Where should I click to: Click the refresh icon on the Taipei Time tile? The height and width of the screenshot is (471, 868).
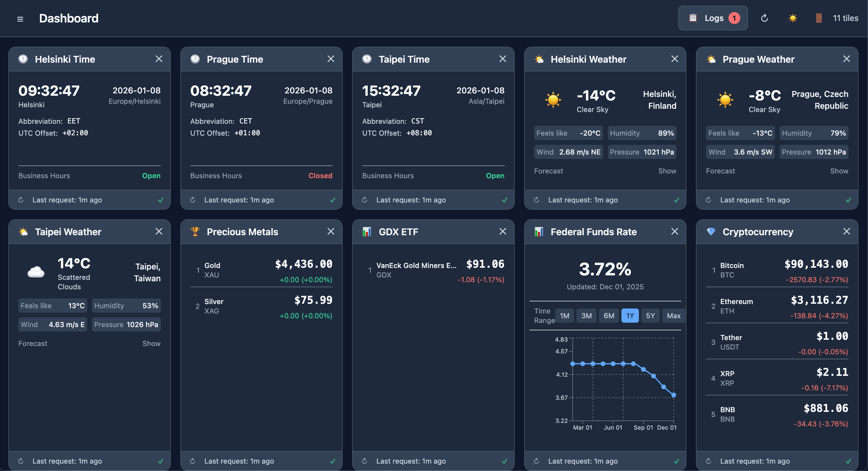(365, 200)
